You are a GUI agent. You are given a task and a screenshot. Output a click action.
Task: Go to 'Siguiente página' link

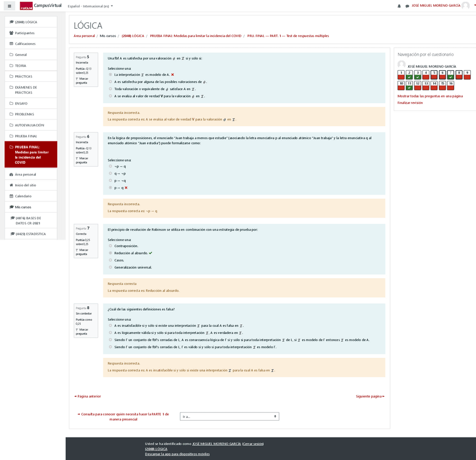click(x=370, y=396)
